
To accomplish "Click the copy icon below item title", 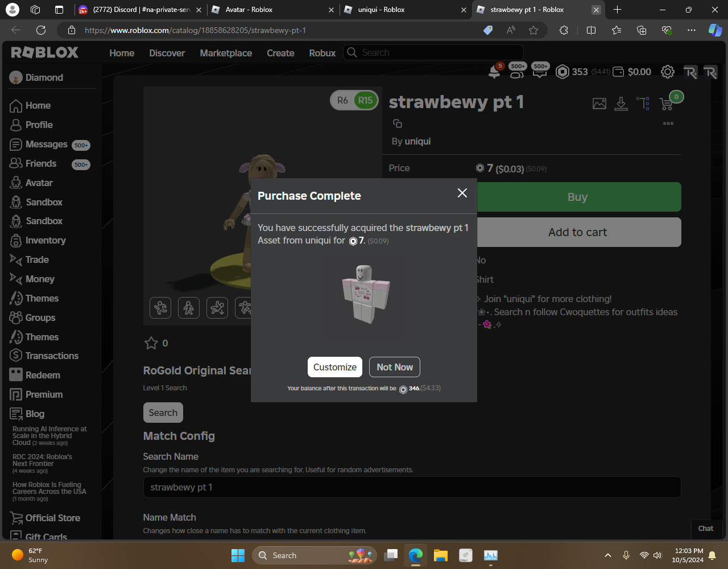I will [398, 123].
